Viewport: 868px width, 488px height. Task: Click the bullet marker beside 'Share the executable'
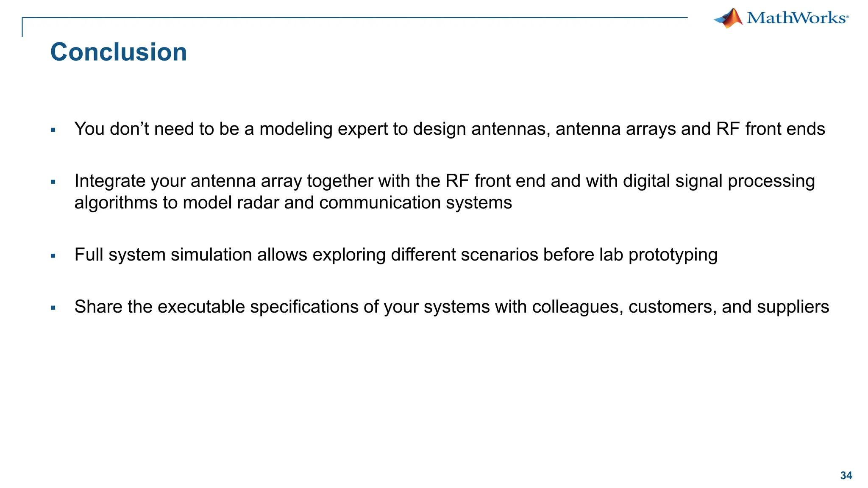pyautogui.click(x=53, y=308)
